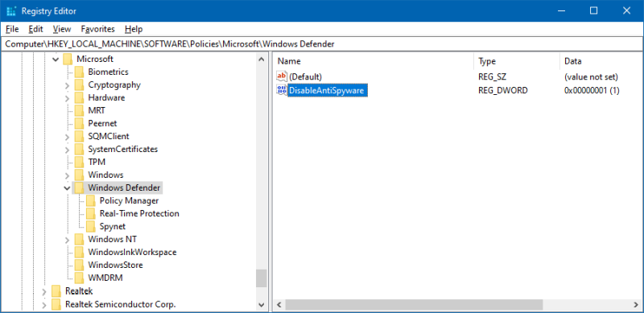
Task: Click the registry path address bar
Action: point(322,44)
